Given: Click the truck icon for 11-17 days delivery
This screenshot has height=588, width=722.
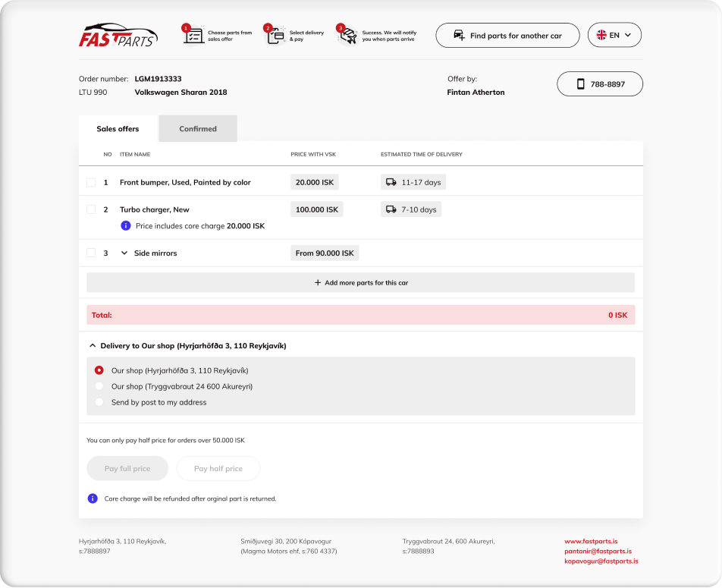Looking at the screenshot, I should [391, 182].
